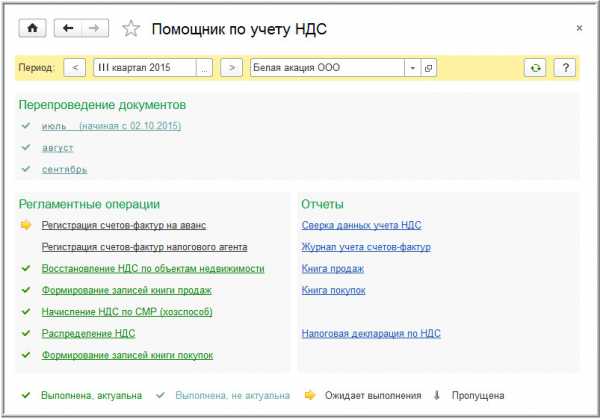600x419 pixels.
Task: Open июль reposting link
Action: [54, 126]
